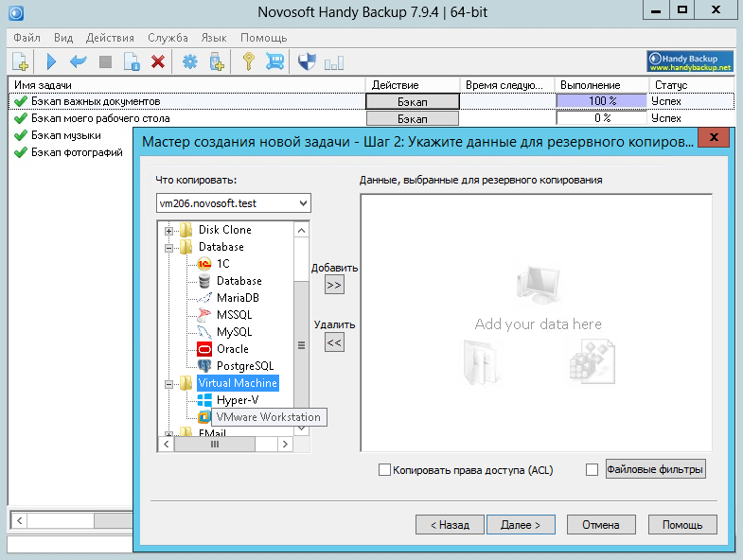Click the Disk Clone folder icon
This screenshot has width=743, height=560.
[x=186, y=230]
